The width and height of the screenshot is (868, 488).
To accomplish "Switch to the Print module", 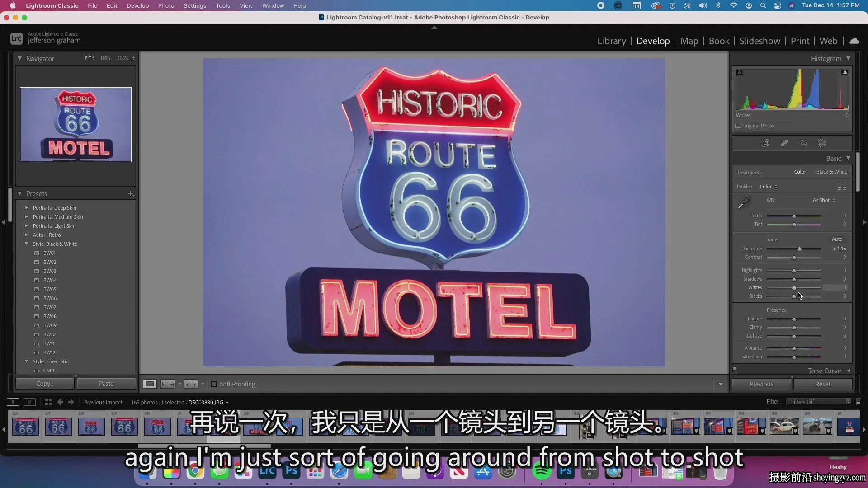I will pos(800,41).
